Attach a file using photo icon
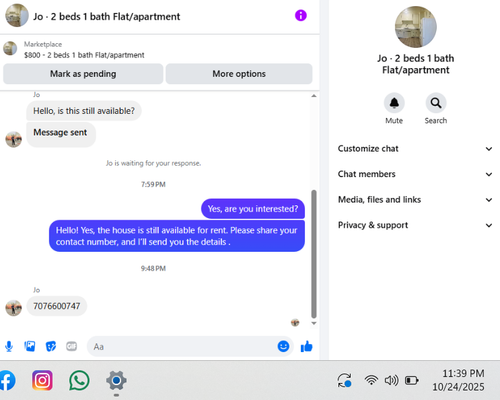Viewport: 500px width, 400px height. pyautogui.click(x=30, y=346)
